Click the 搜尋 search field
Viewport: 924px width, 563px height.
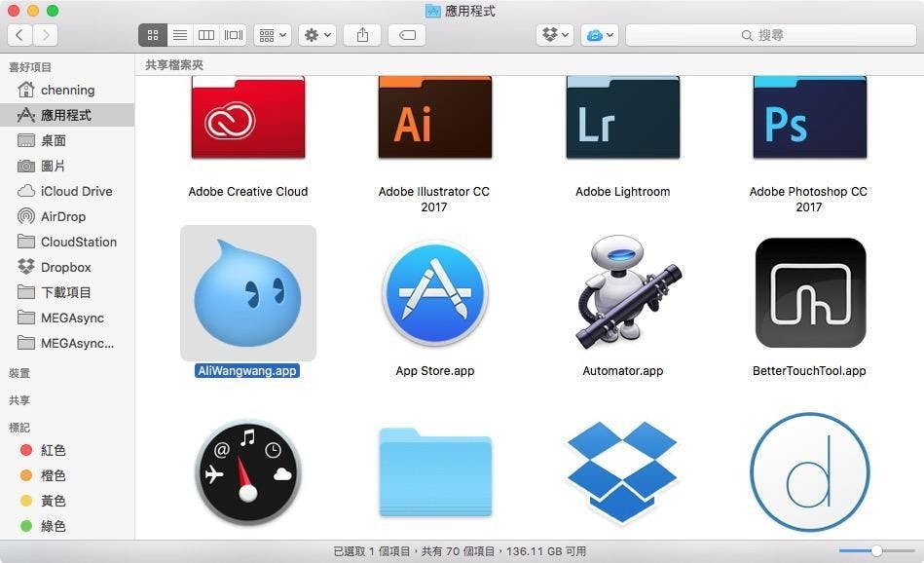pyautogui.click(x=771, y=35)
